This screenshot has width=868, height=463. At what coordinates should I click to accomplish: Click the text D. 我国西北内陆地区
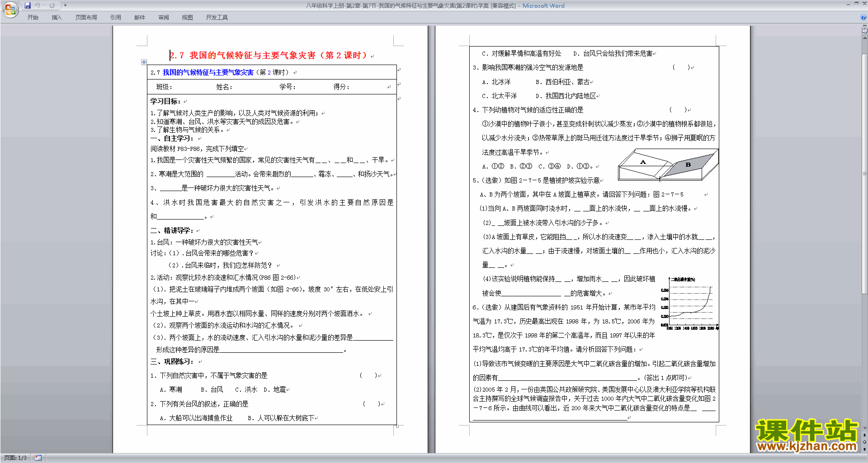pyautogui.click(x=566, y=96)
